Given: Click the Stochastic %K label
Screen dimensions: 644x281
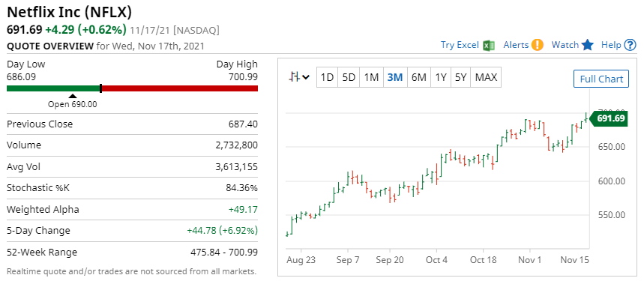Looking at the screenshot, I should tap(38, 188).
